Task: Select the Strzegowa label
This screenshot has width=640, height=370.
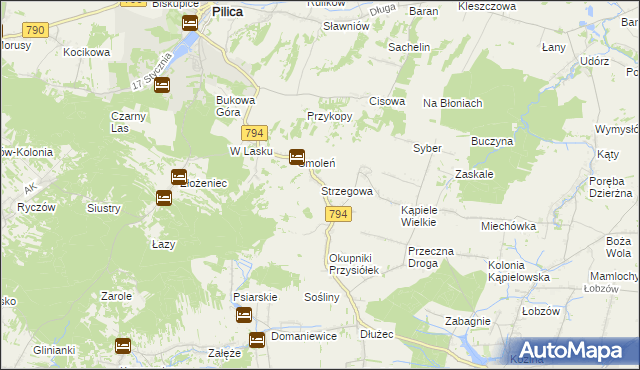Action: point(347,191)
